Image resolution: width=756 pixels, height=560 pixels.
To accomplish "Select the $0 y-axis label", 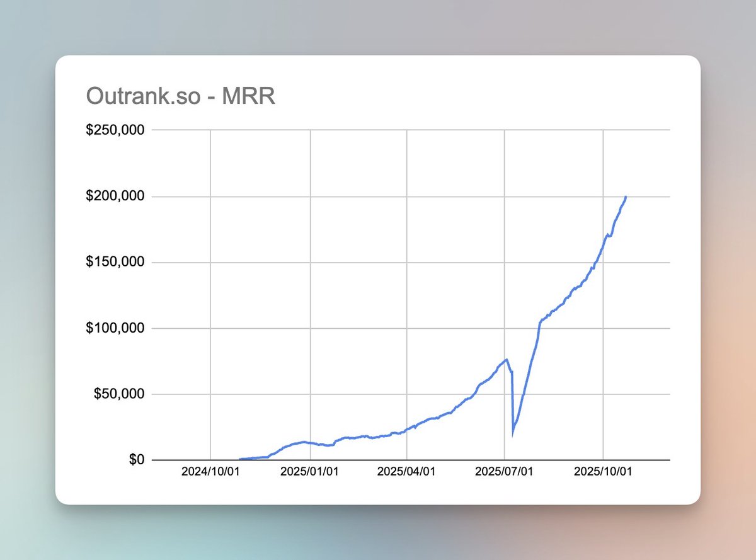I will (x=135, y=460).
